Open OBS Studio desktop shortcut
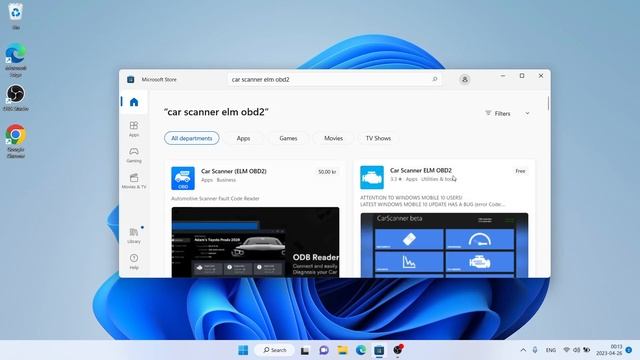 click(x=16, y=98)
